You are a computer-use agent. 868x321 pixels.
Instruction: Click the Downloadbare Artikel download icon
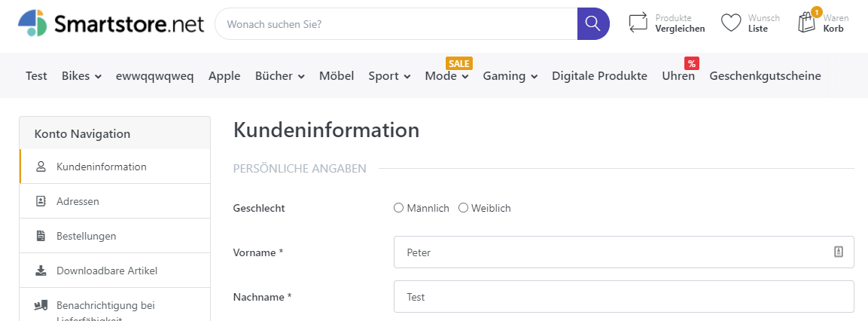pyautogui.click(x=41, y=271)
